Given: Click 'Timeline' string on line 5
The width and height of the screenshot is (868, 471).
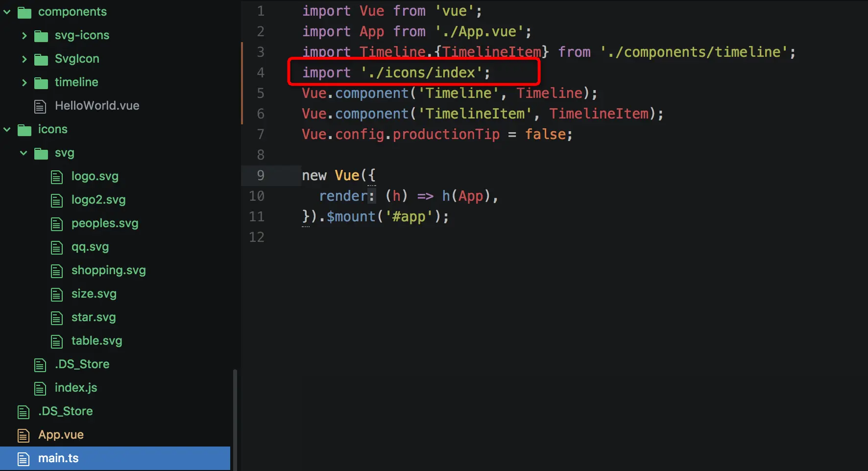Looking at the screenshot, I should click(458, 93).
